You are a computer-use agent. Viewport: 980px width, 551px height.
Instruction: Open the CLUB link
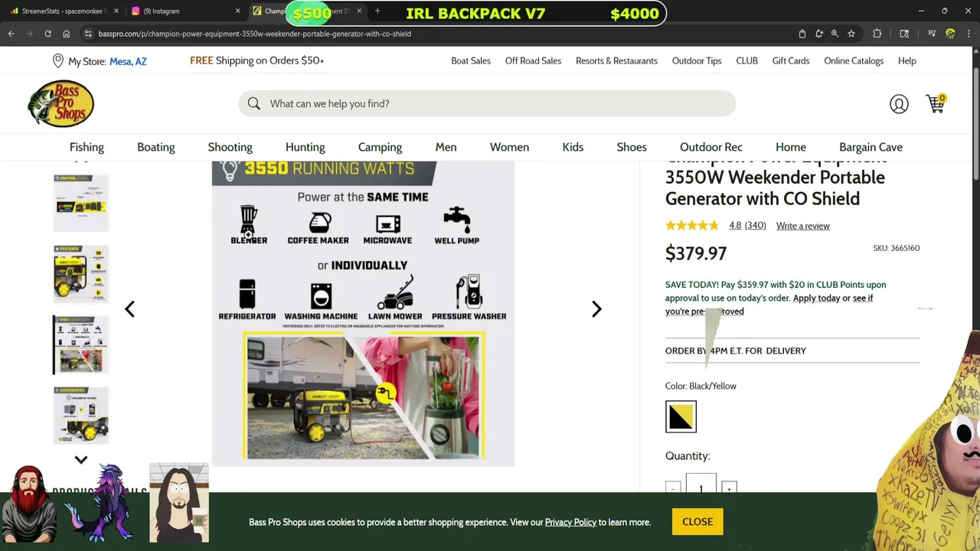pos(746,60)
